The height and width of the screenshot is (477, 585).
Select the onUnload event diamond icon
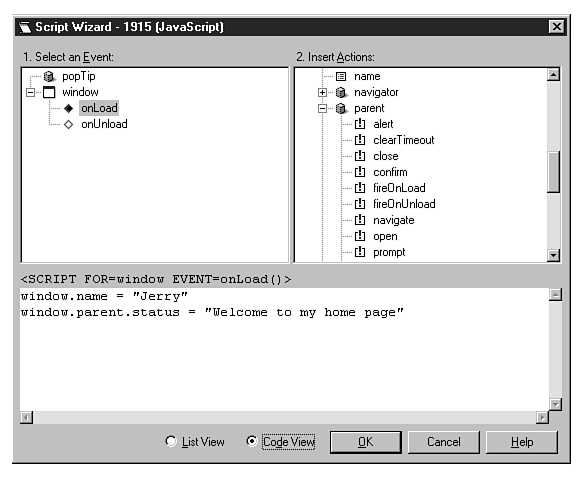click(68, 124)
